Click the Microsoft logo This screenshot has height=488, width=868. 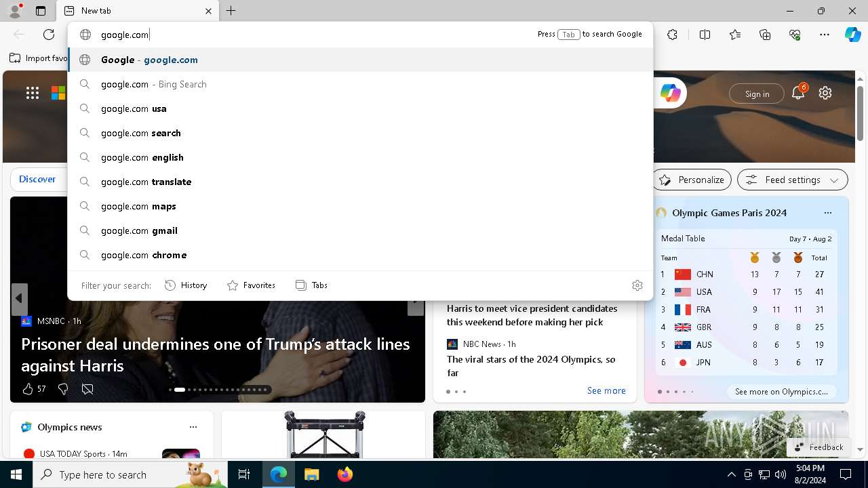(x=59, y=93)
